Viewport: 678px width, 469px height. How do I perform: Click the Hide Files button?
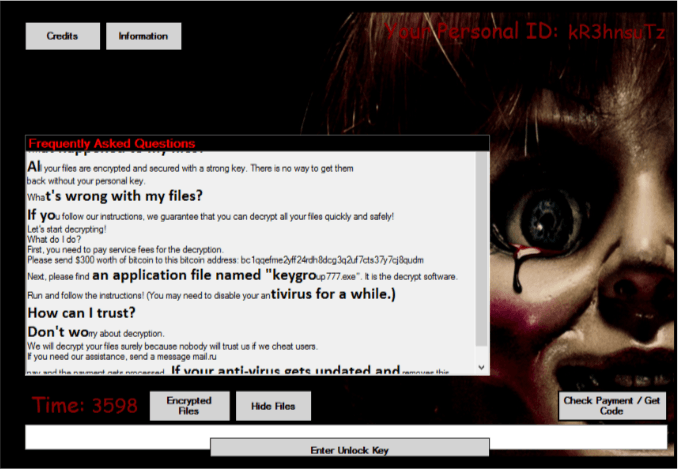273,406
